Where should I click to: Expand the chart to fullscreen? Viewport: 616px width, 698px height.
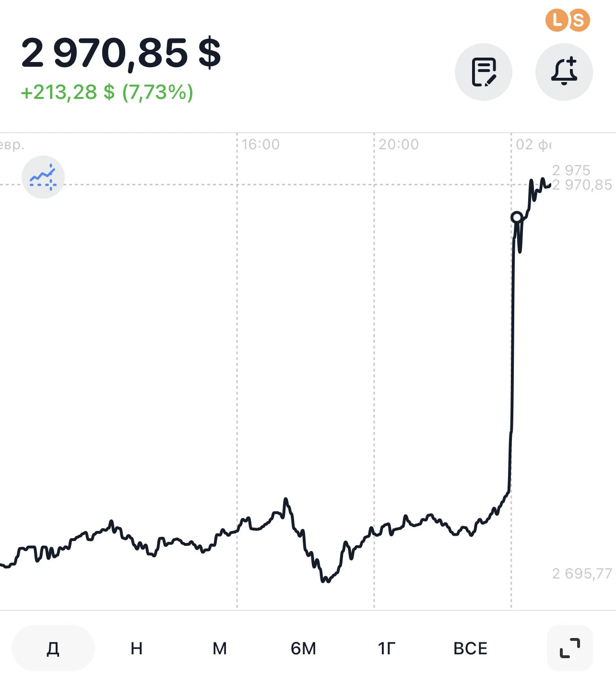coord(570,648)
